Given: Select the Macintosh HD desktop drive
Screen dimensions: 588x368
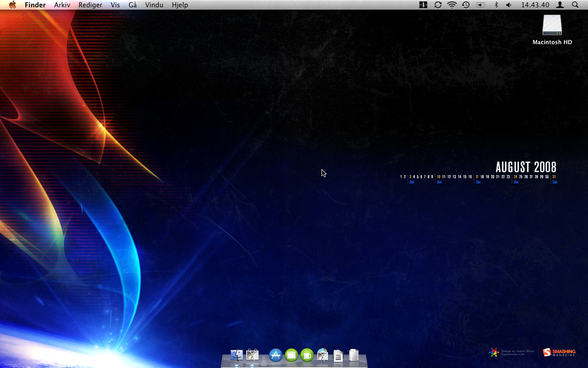Looking at the screenshot, I should (x=552, y=30).
